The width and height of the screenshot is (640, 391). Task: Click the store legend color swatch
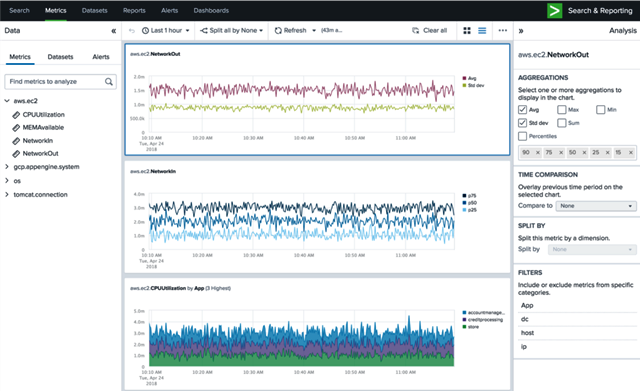pos(464,327)
